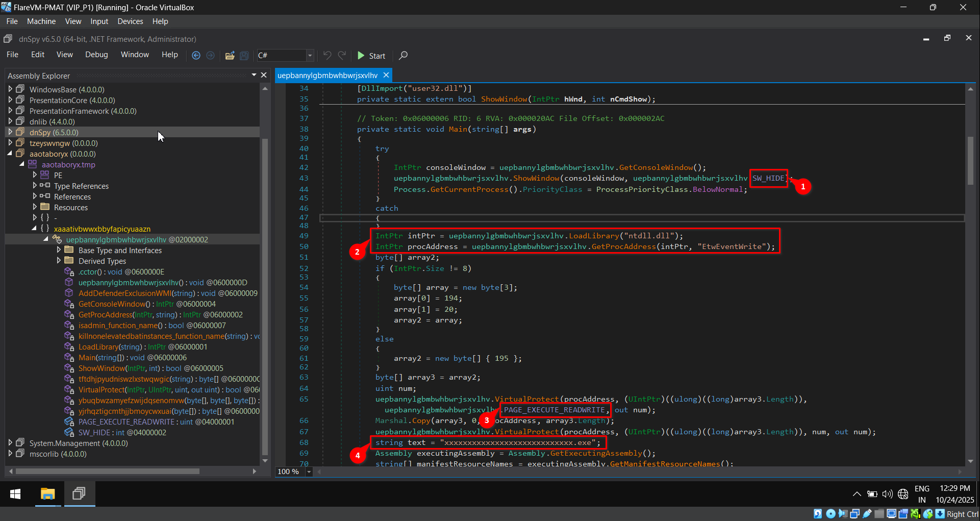Click the back navigation arrow icon
This screenshot has height=521, width=980.
196,56
